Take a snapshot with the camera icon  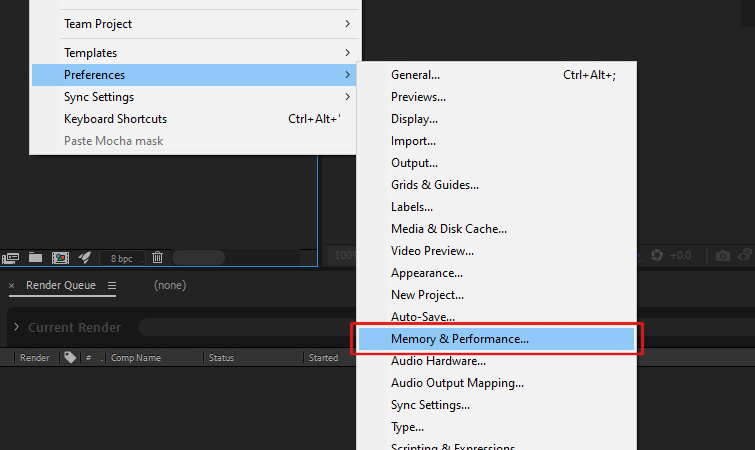[x=722, y=256]
